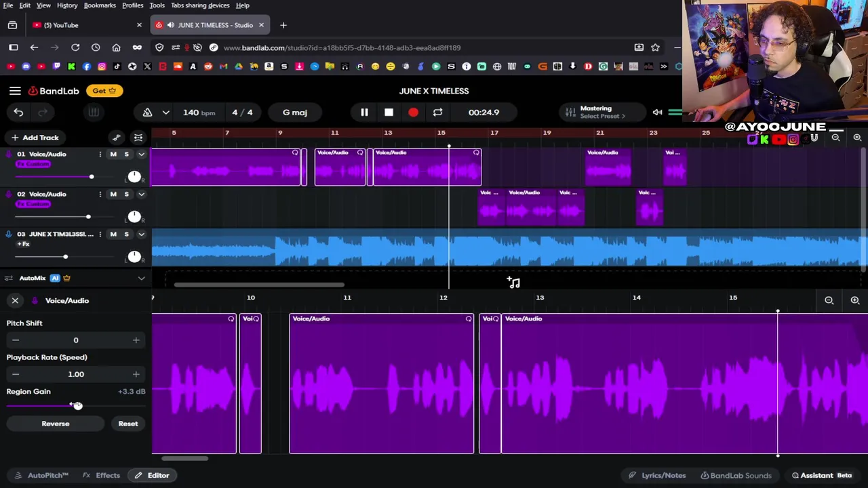Click the Get membership button
868x488 pixels.
104,91
